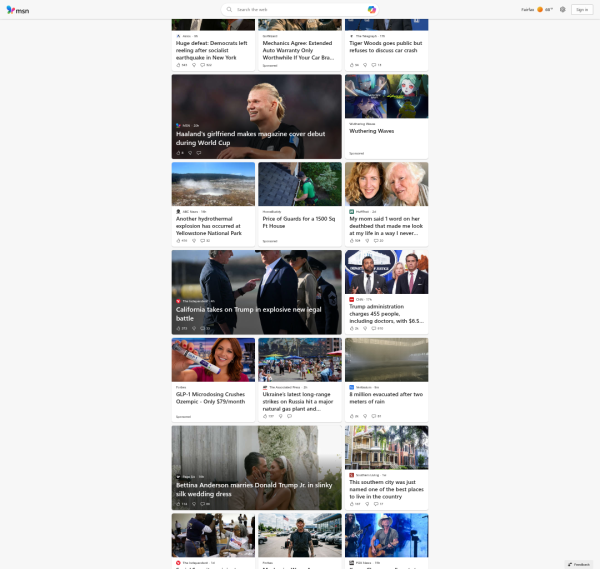Screen dimensions: 600x569
Task: Open GLP-1 Microdosing Crushes Ozempic ad
Action: pos(210,398)
